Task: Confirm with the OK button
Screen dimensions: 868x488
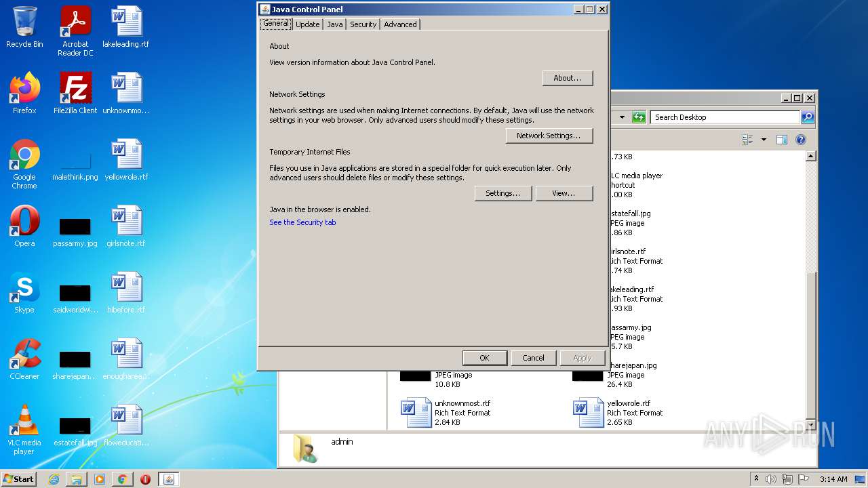Action: click(x=485, y=358)
